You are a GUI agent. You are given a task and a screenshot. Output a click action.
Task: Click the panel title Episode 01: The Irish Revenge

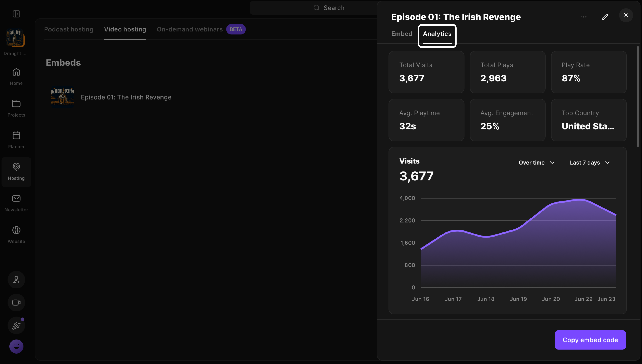pyautogui.click(x=456, y=17)
